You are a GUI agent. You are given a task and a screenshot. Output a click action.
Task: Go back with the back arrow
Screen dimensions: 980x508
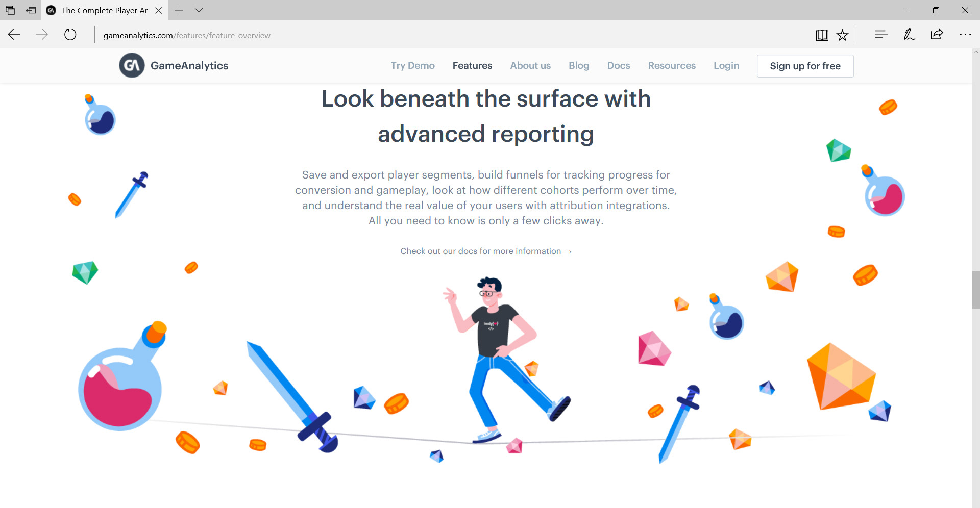14,35
